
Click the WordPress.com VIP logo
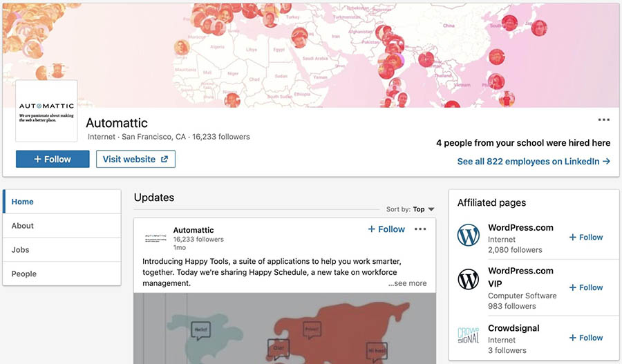click(468, 279)
